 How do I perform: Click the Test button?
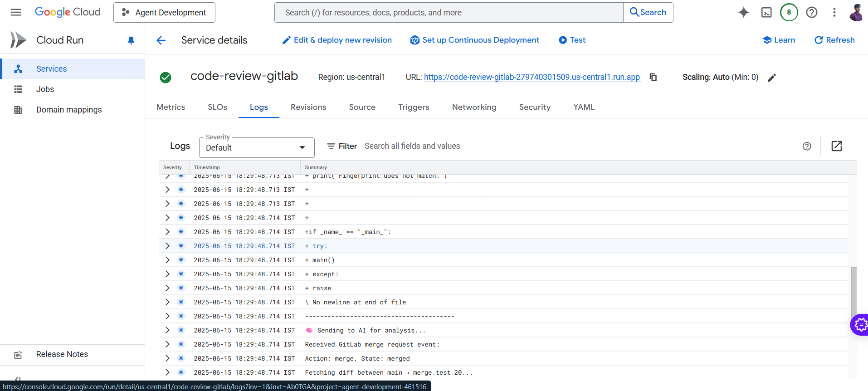(x=572, y=40)
